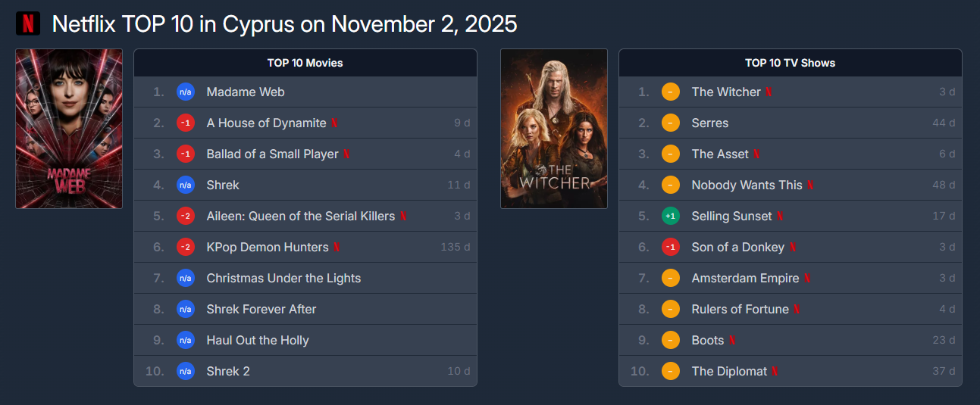Click the n/a badge beside Haul Out the Holly
Viewport: 980px width, 405px height.
click(x=186, y=340)
